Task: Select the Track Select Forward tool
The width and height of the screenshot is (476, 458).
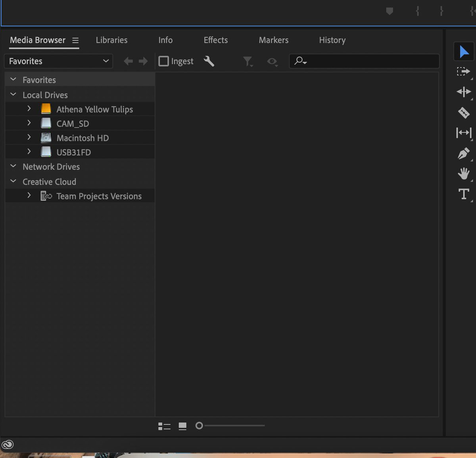Action: [x=463, y=72]
